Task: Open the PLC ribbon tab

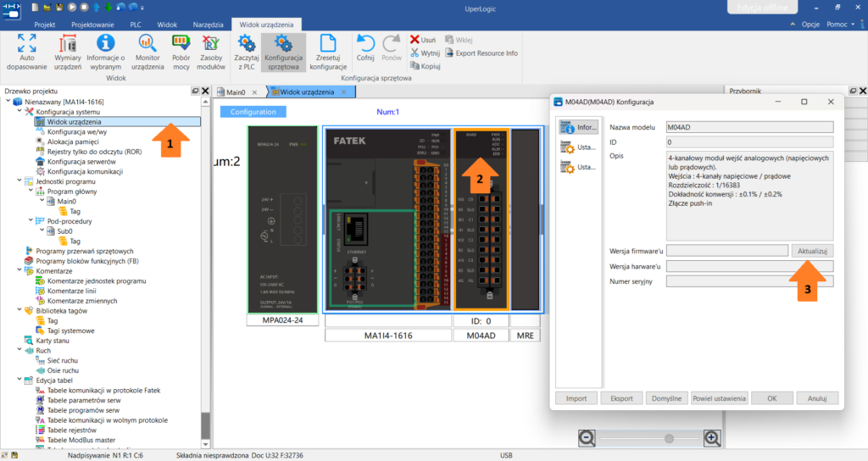Action: 135,25
